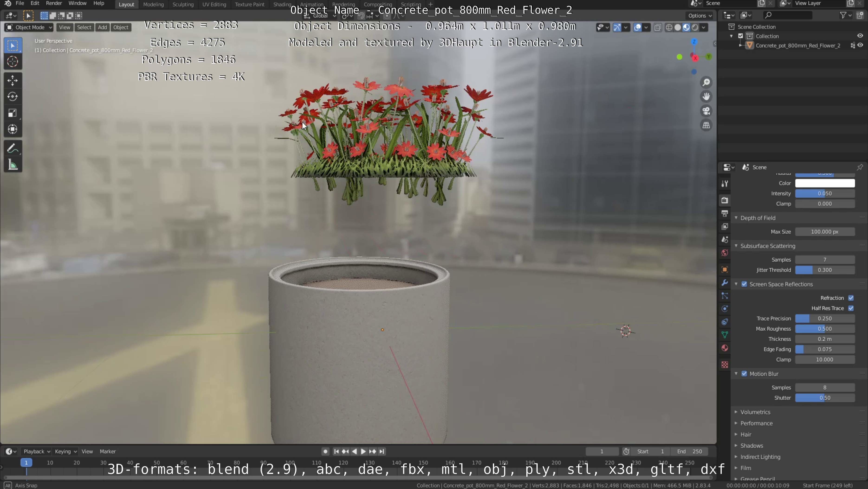Open the Active Tool properties tab

pos(725,183)
